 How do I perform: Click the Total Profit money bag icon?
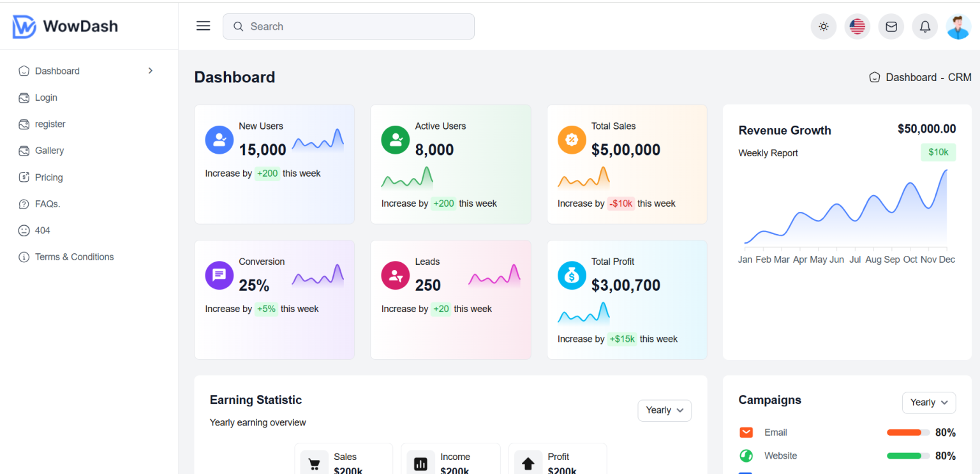[x=572, y=276]
